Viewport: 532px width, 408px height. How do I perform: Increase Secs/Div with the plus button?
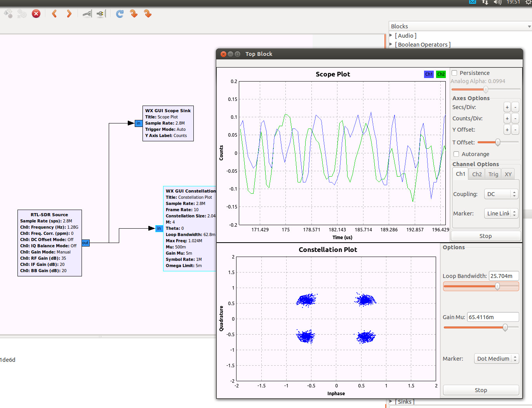click(507, 107)
